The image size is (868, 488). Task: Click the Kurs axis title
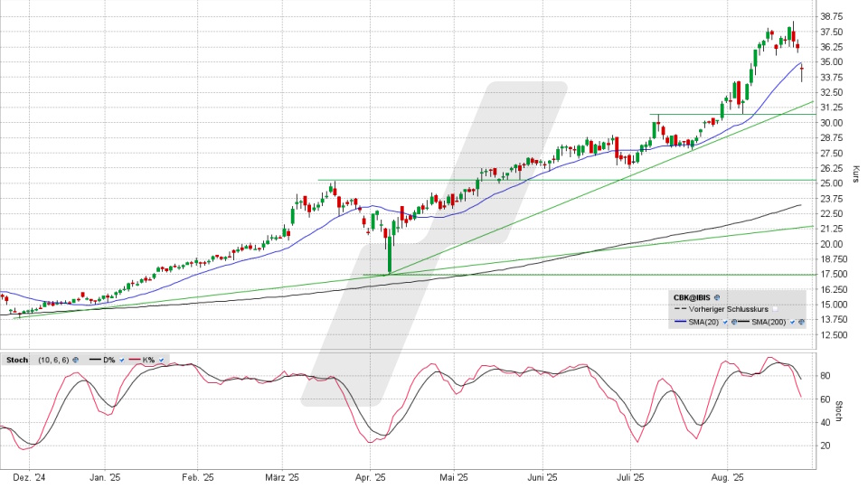point(856,174)
